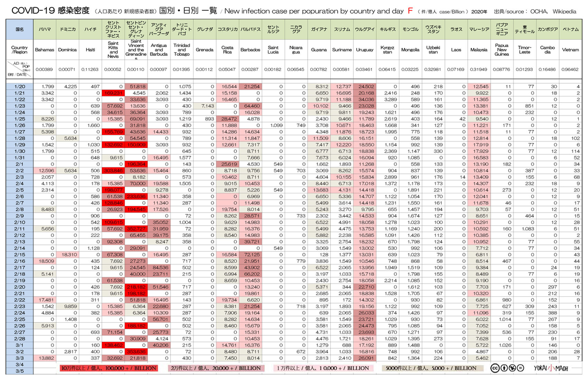Select the Haiti column header
Image resolution: width=588 pixels, height=378 pixels.
tap(91, 50)
